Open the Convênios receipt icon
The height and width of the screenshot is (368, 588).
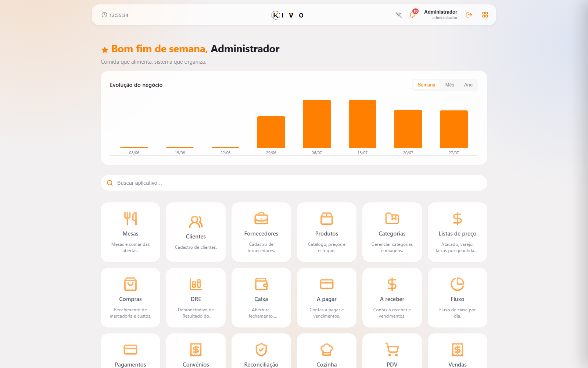click(196, 350)
